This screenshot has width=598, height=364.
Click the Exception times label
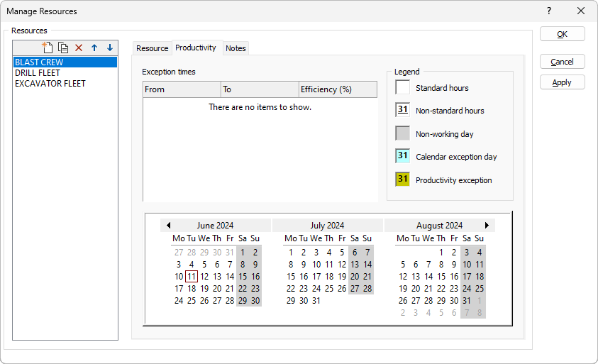(169, 72)
